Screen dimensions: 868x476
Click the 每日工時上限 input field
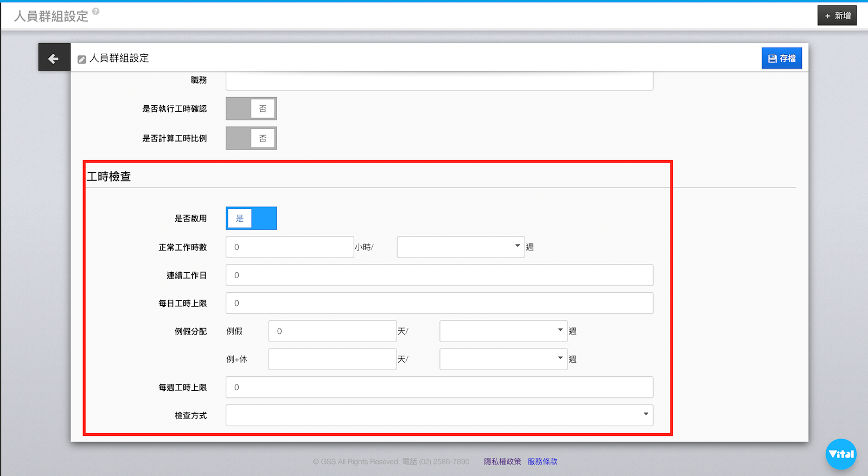(x=439, y=304)
